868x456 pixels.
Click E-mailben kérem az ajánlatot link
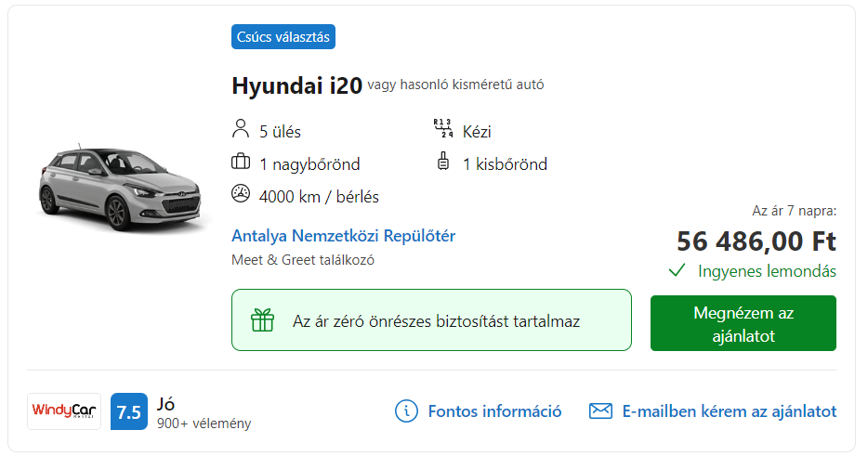729,411
